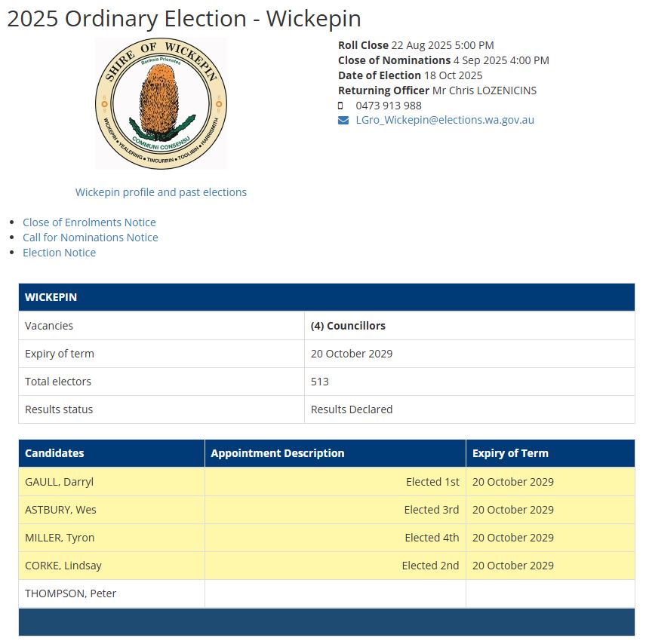646x644 pixels.
Task: Click the Expiry of Term column header
Action: (510, 453)
